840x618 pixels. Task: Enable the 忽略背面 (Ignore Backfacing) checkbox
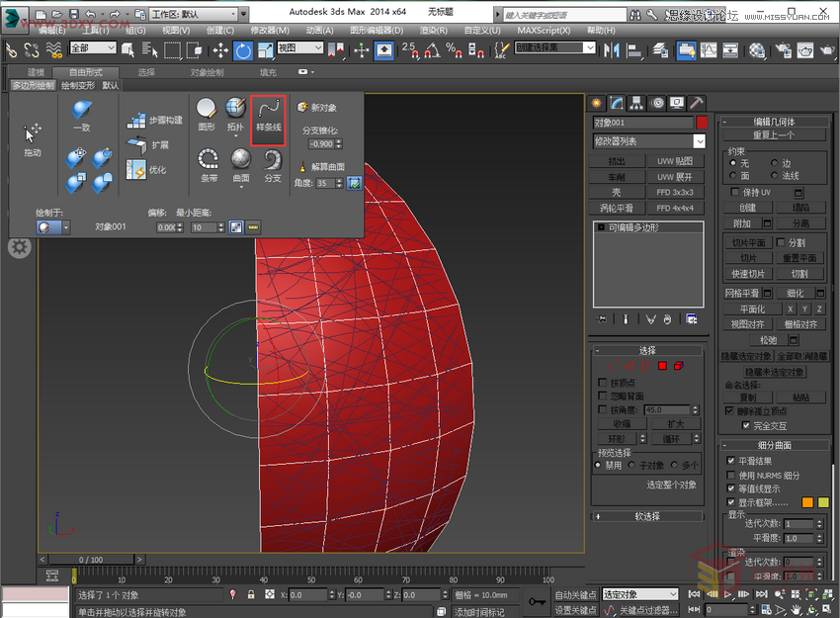click(x=601, y=396)
